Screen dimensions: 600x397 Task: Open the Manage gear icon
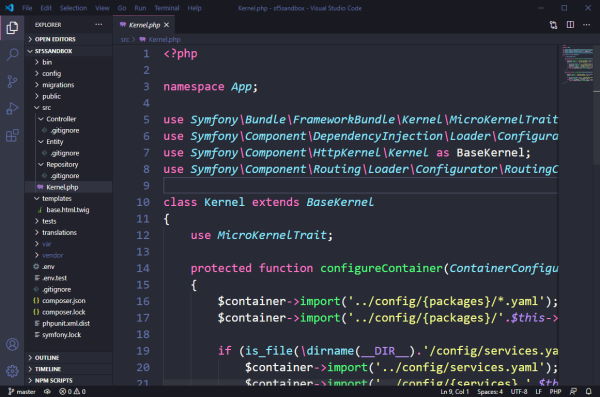pos(12,371)
